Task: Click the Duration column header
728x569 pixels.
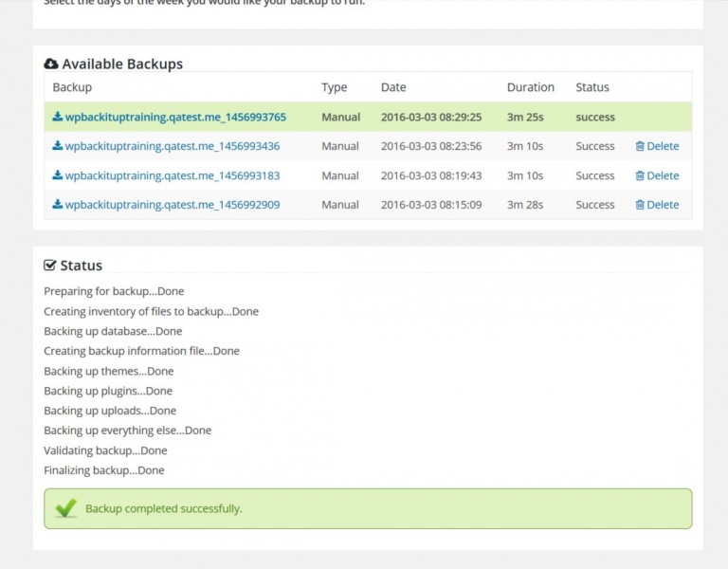Action: coord(531,87)
